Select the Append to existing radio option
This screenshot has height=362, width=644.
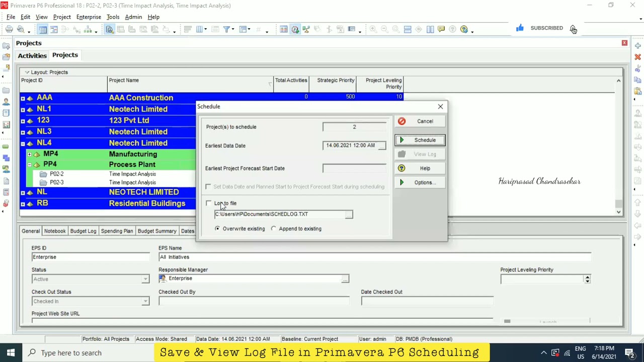point(274,229)
